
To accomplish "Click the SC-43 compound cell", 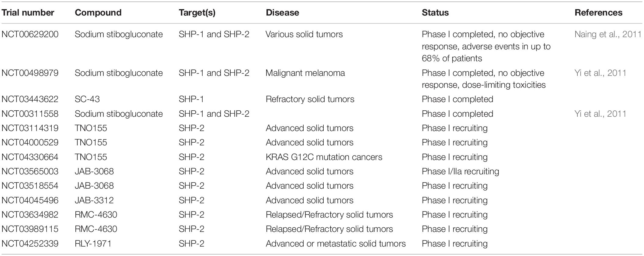I will tap(87, 99).
